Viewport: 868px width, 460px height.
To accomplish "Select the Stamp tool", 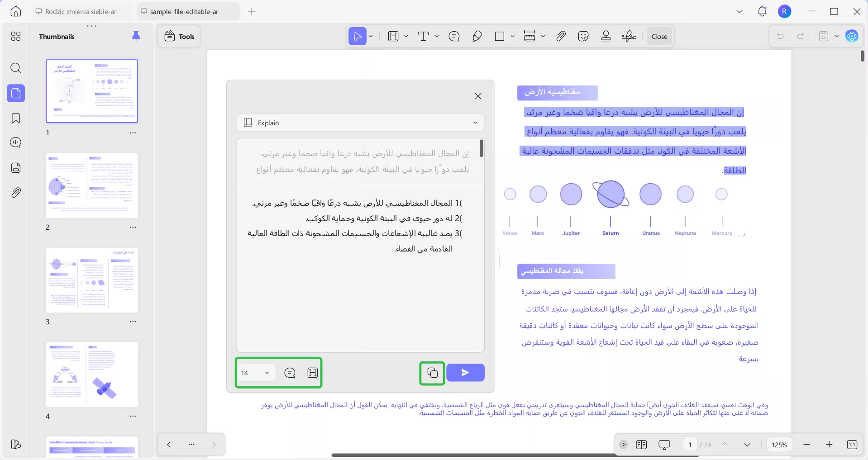I will (606, 36).
